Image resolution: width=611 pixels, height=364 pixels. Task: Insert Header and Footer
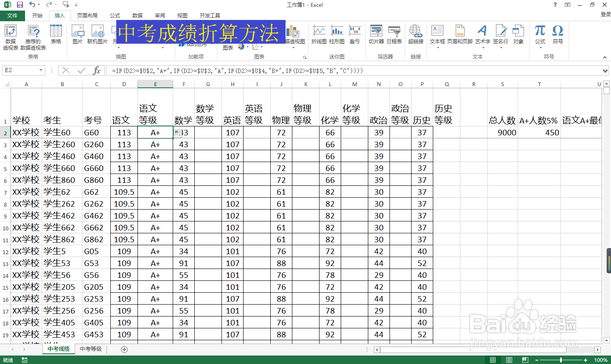point(460,34)
